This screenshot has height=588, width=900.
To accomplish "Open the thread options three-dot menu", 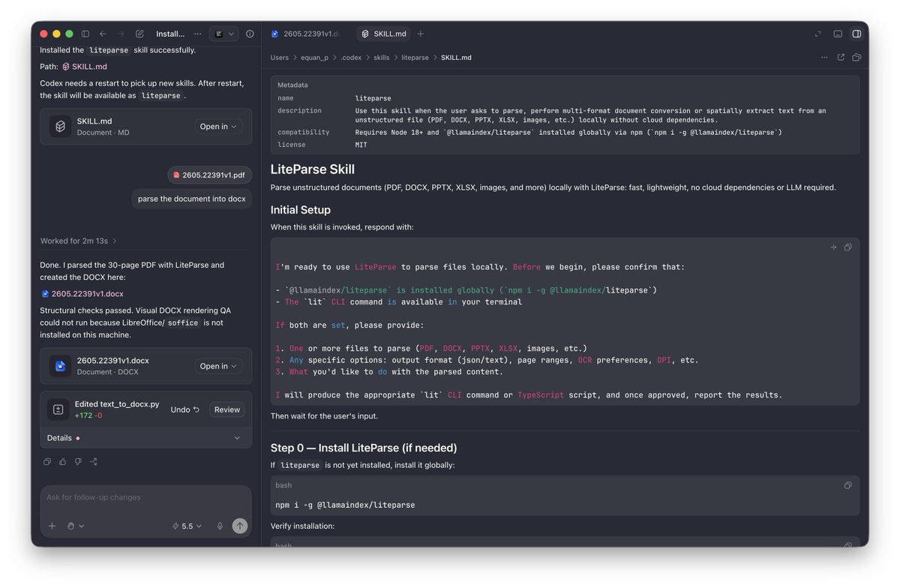I will coord(198,34).
